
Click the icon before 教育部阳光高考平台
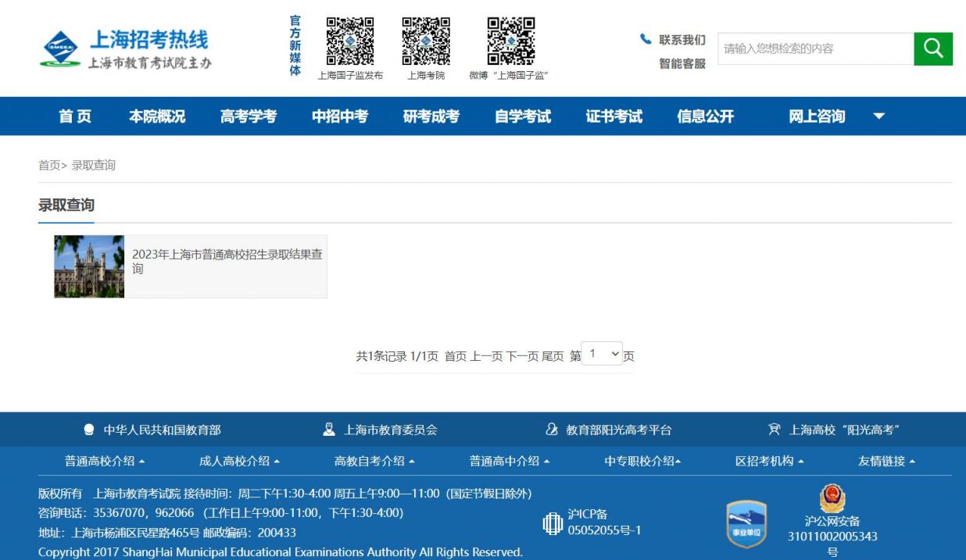[x=552, y=430]
